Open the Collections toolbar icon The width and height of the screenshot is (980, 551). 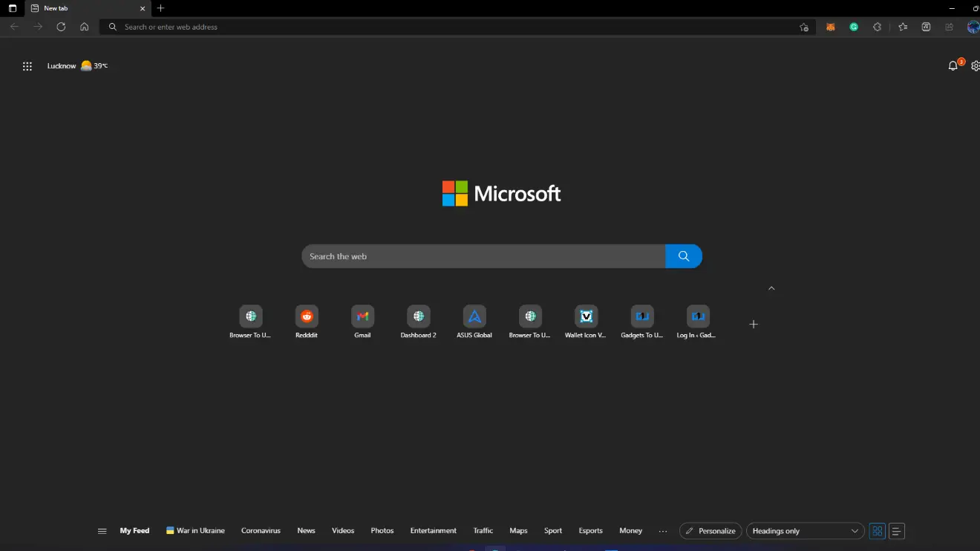click(x=926, y=27)
